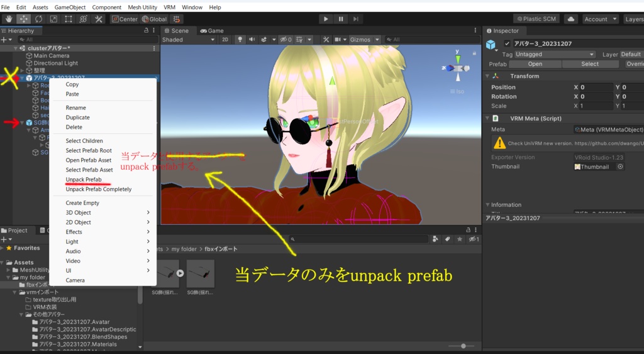Toggle hidden objects visibility counter
644x354 pixels.
coord(286,40)
